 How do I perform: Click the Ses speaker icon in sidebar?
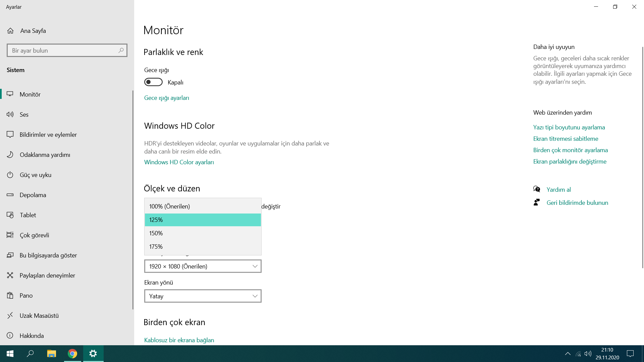pos(10,114)
